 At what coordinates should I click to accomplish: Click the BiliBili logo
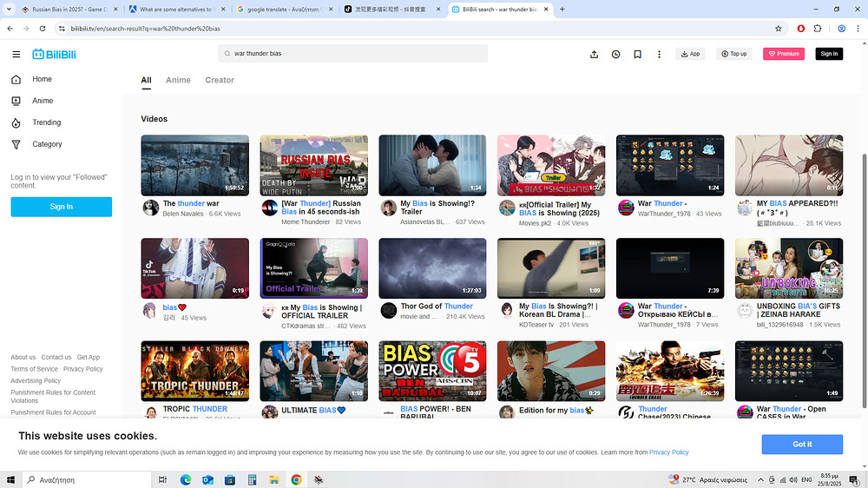coord(54,55)
